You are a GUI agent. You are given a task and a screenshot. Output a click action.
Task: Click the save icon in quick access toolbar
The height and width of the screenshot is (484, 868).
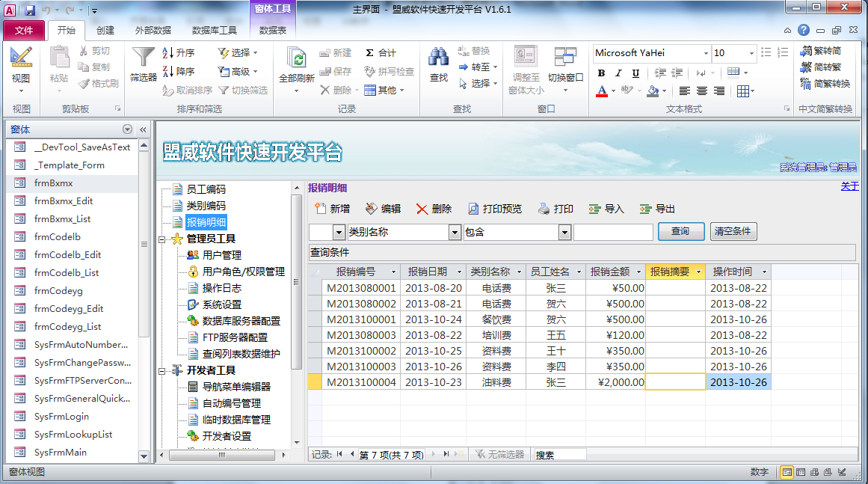coord(30,10)
